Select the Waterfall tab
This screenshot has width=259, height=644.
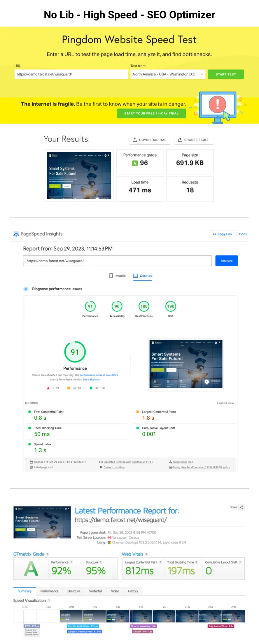click(96, 591)
